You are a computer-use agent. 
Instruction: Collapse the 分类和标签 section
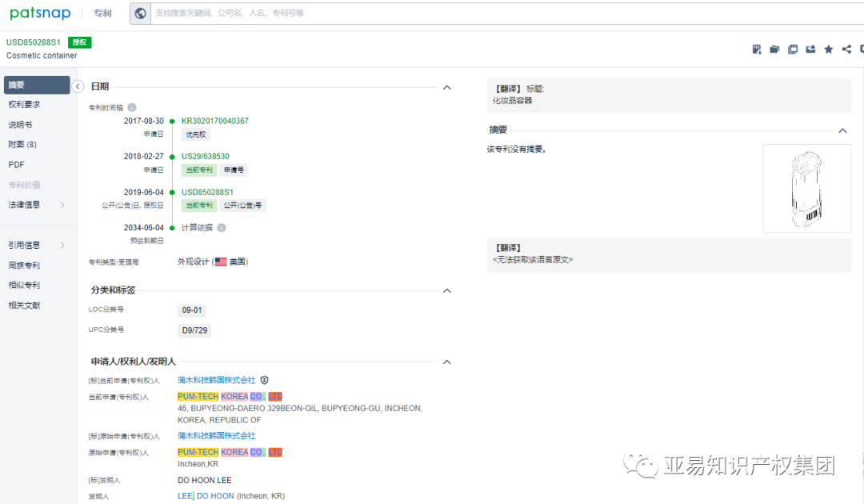coord(447,290)
